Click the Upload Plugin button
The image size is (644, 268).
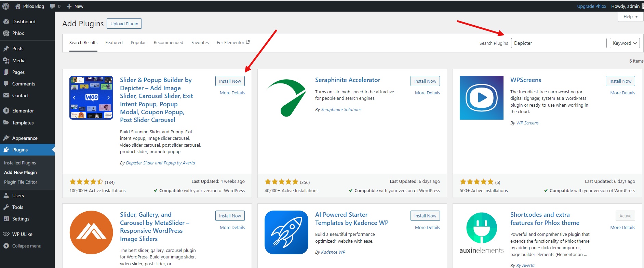coord(124,24)
